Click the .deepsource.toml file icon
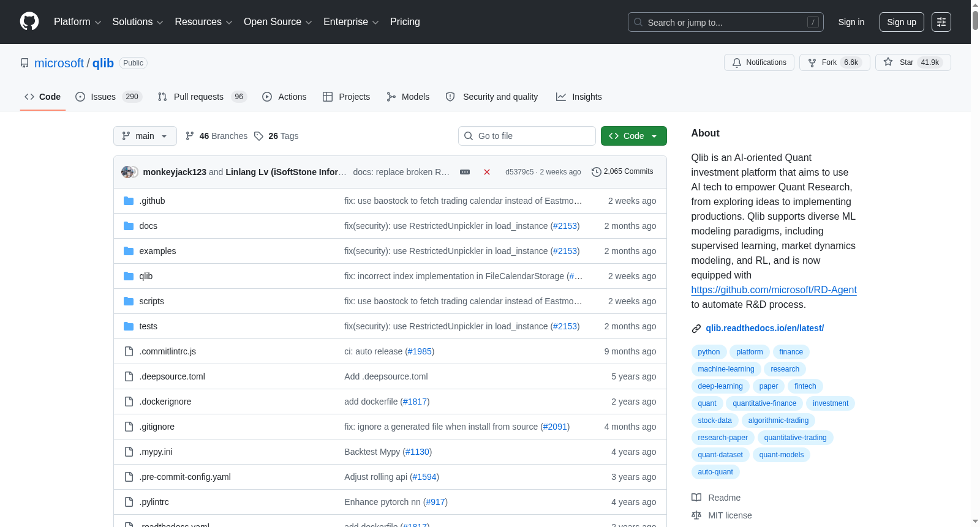980x527 pixels. click(129, 376)
